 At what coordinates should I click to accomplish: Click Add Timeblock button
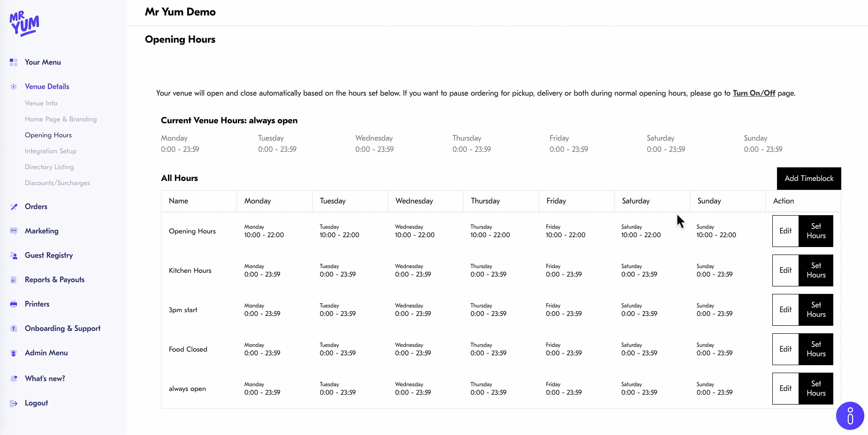point(809,178)
